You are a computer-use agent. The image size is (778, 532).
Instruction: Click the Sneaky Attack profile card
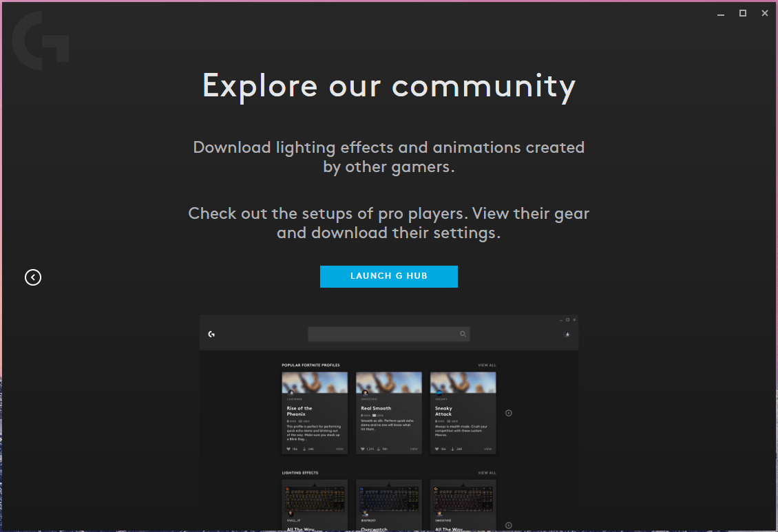[x=463, y=413]
